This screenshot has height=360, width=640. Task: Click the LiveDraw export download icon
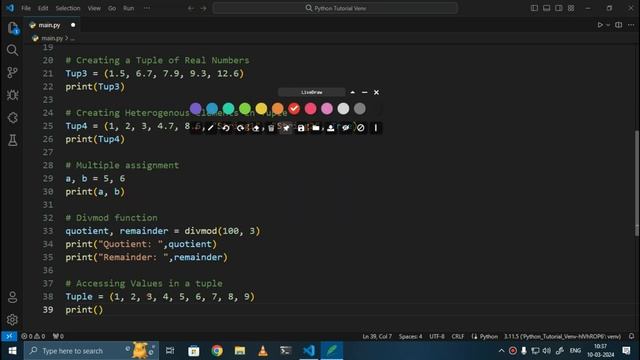pyautogui.click(x=331, y=128)
